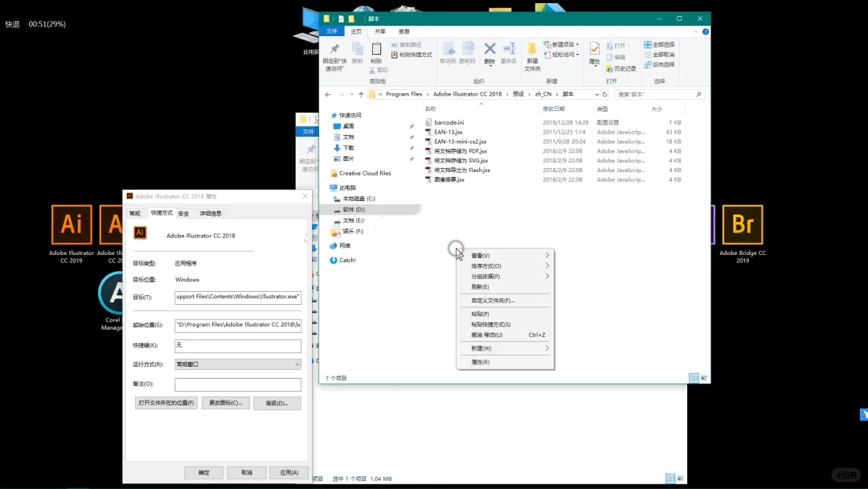Click the 目标(T) target input field
Screen dimensions: 868x489
click(238, 298)
